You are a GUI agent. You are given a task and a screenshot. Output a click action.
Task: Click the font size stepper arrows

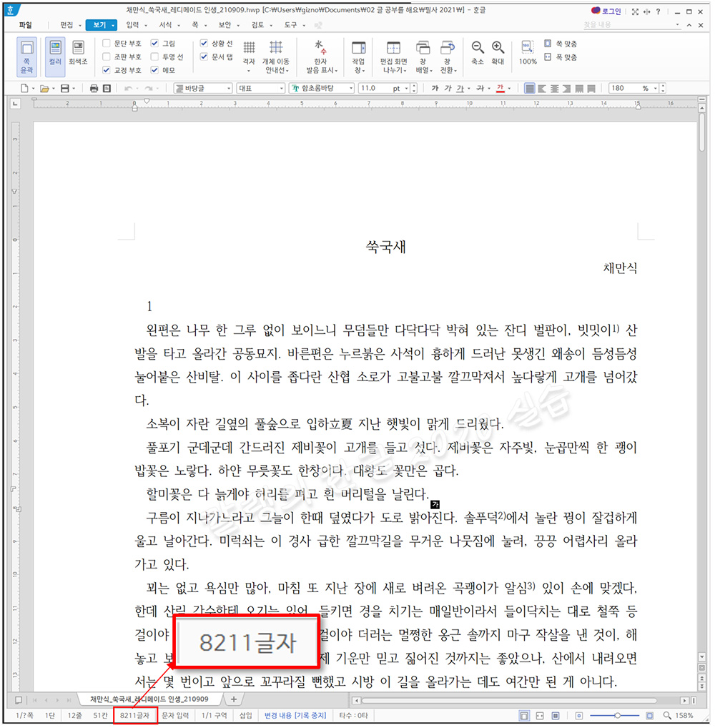[x=414, y=88]
